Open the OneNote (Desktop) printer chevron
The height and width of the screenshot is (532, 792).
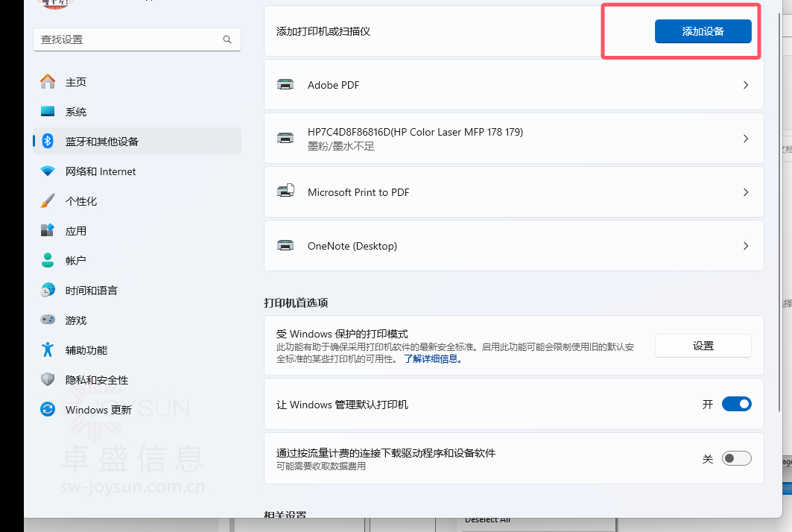pos(746,246)
